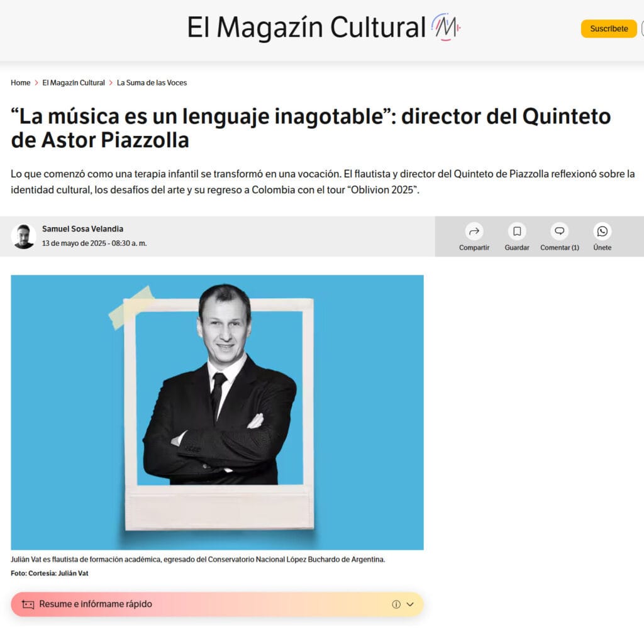Click the Compartir share arrow icon
The height and width of the screenshot is (644, 644).
(x=474, y=231)
